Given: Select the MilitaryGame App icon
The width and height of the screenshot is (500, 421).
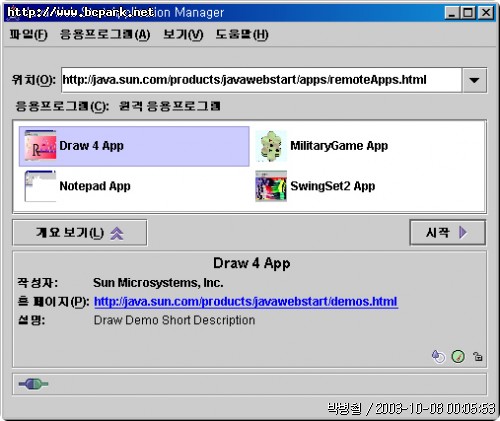Looking at the screenshot, I should 271,146.
